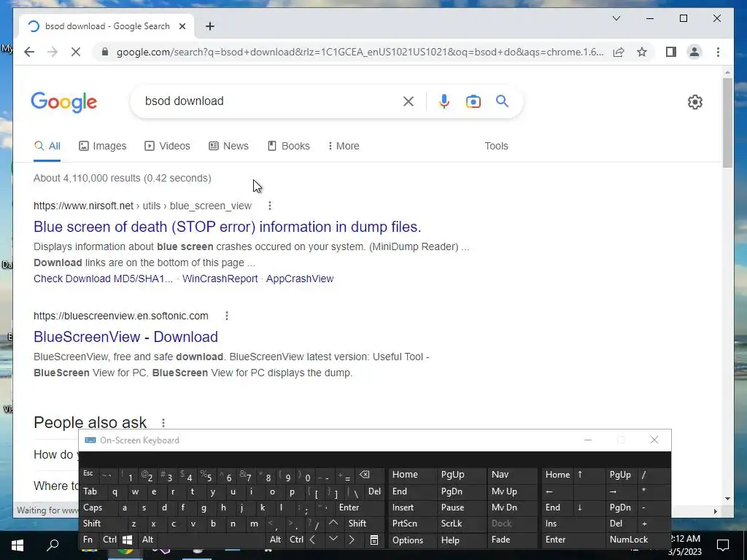747x560 pixels.
Task: Click Help key on On-Screen Keyboard
Action: [x=461, y=540]
